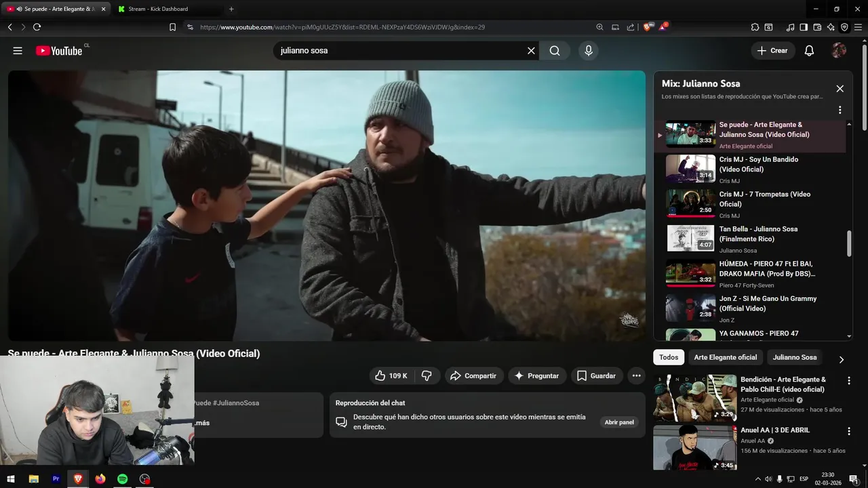This screenshot has height=488, width=868.
Task: Play HÚMEDA - PIERO 47 from mix
Action: pyautogui.click(x=750, y=274)
